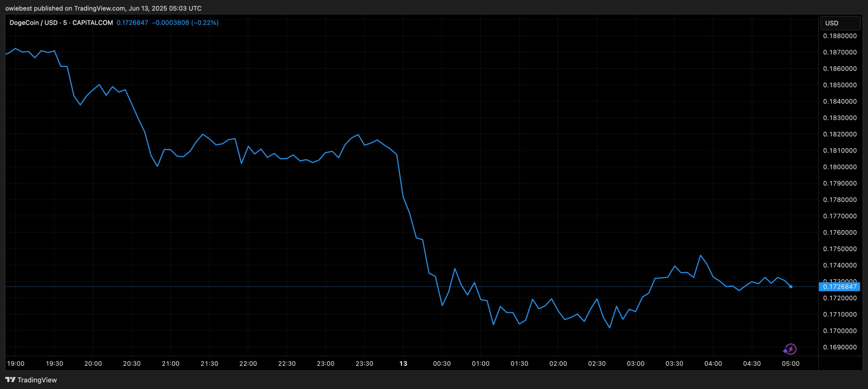Image resolution: width=868 pixels, height=389 pixels.
Task: Open the USD currency selector
Action: point(840,23)
